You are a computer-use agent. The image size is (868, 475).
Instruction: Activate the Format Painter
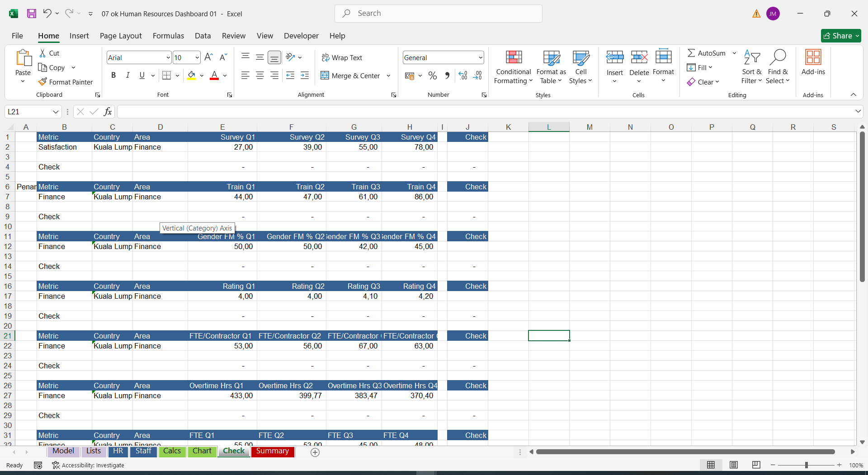(66, 82)
